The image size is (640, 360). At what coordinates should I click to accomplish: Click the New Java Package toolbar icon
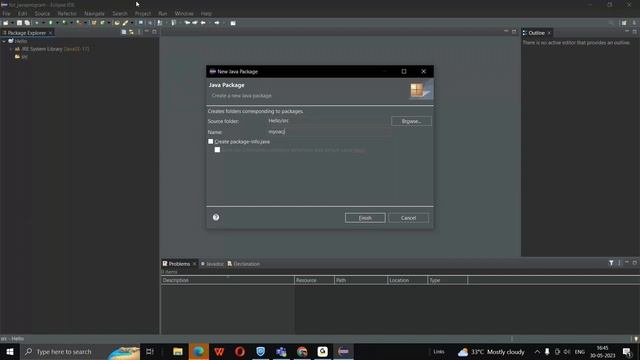tap(94, 23)
